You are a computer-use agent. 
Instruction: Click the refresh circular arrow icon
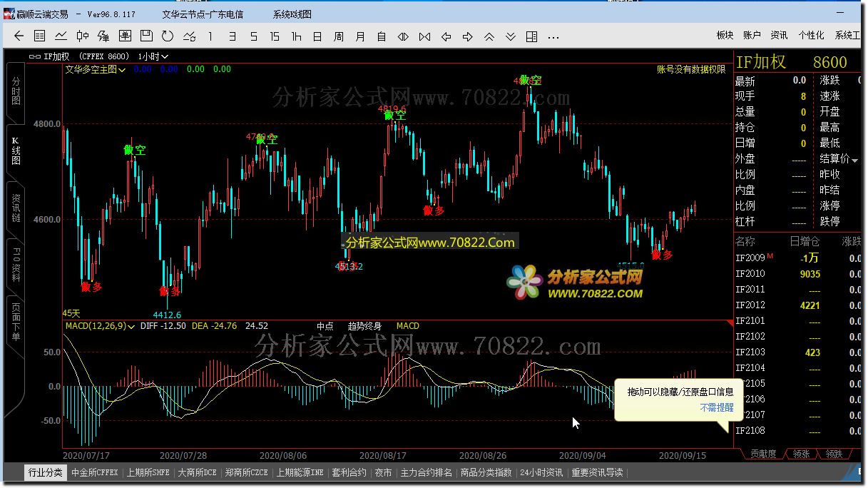point(168,36)
